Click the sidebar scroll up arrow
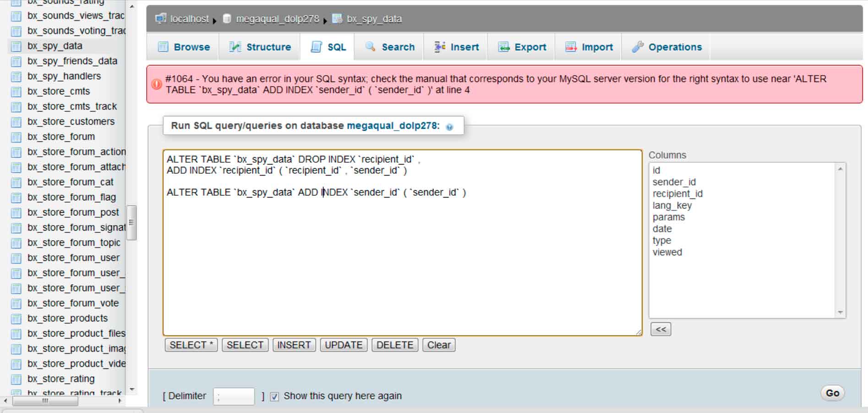The image size is (868, 413). click(132, 6)
